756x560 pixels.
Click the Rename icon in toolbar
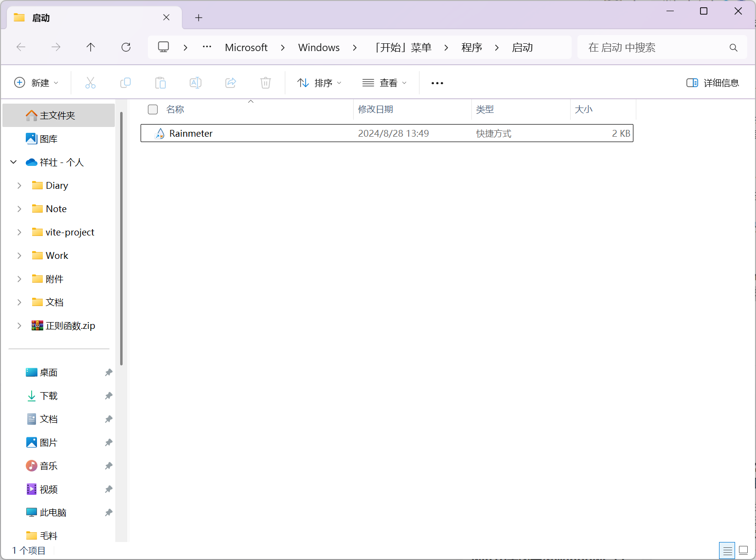point(196,83)
